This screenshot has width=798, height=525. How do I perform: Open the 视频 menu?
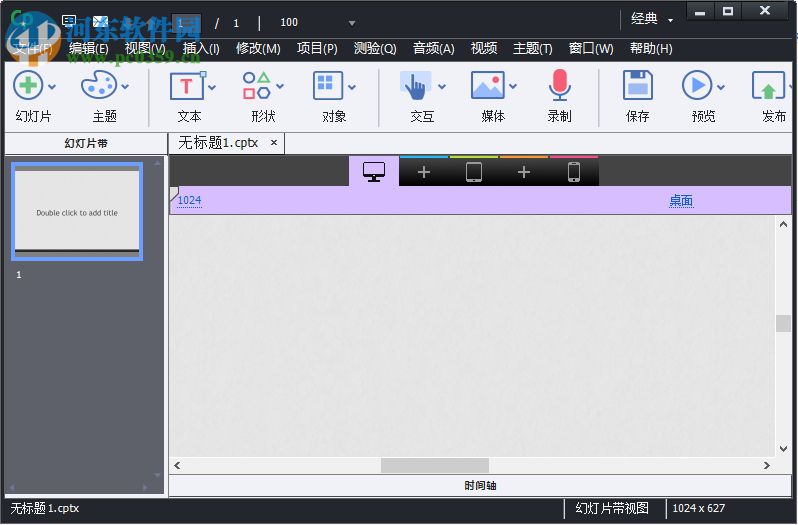[484, 48]
